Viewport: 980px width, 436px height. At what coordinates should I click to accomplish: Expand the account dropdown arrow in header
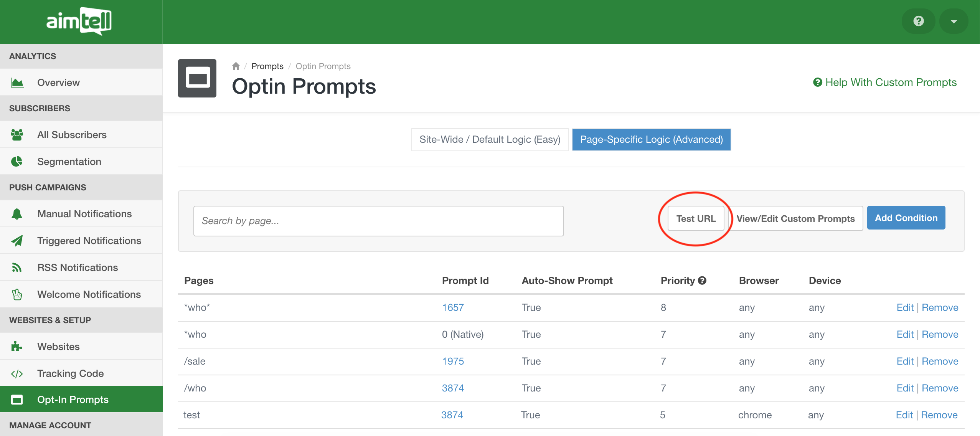(x=954, y=21)
